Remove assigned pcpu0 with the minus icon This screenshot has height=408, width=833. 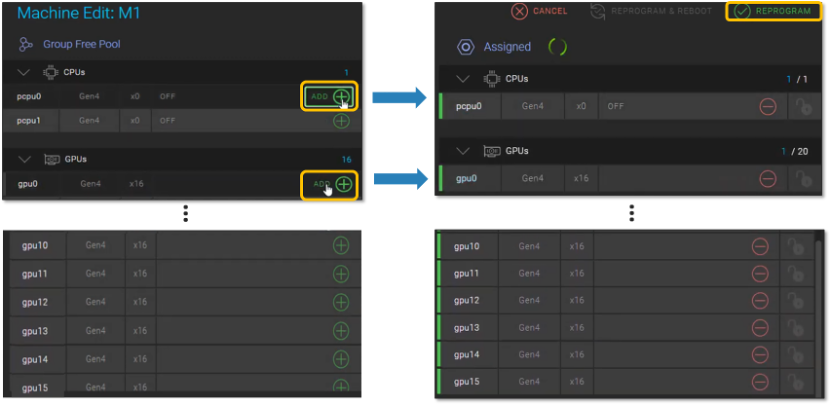(768, 106)
